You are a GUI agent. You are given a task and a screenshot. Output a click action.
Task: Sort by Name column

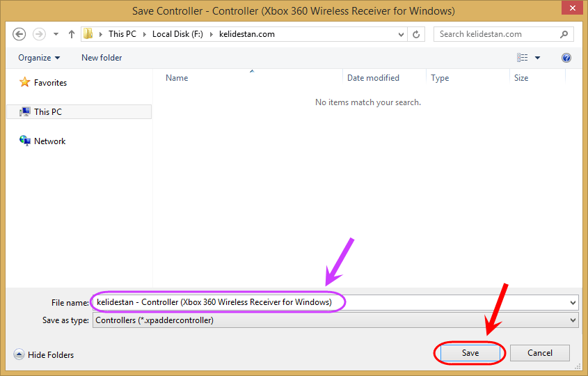[x=177, y=78]
